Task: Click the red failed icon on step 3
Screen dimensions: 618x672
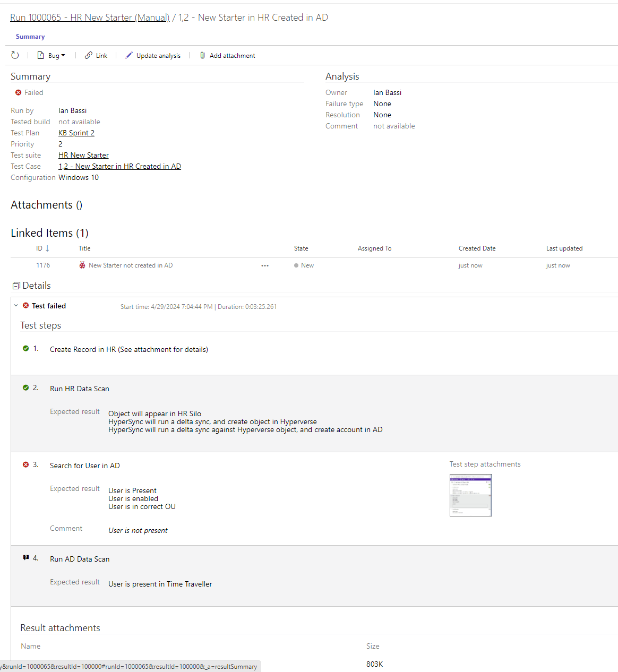Action: pyautogui.click(x=25, y=464)
